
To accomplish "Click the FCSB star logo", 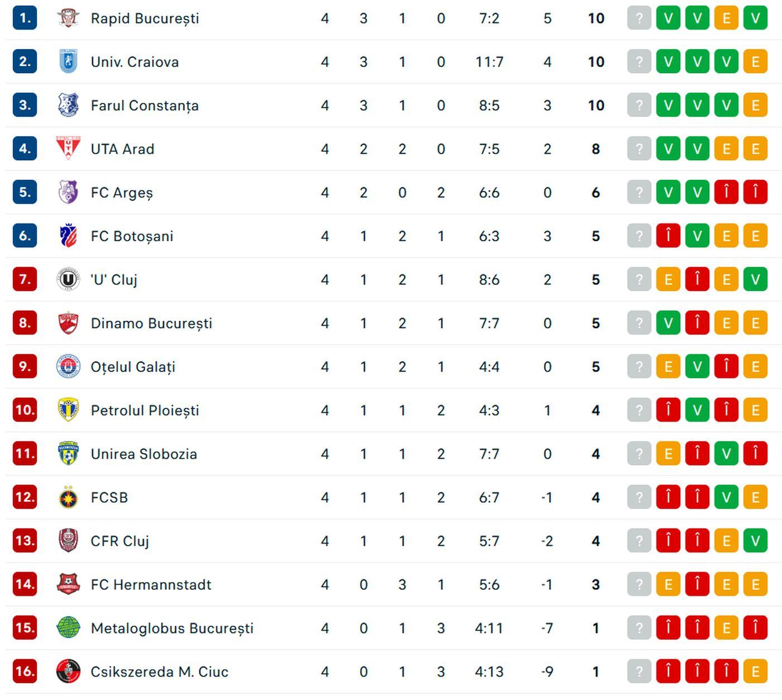I will pos(68,497).
